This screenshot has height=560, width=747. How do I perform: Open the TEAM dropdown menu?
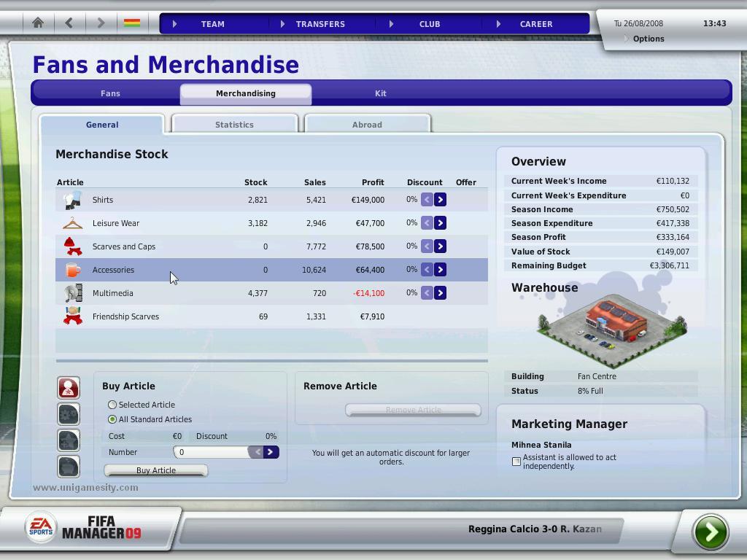(212, 24)
